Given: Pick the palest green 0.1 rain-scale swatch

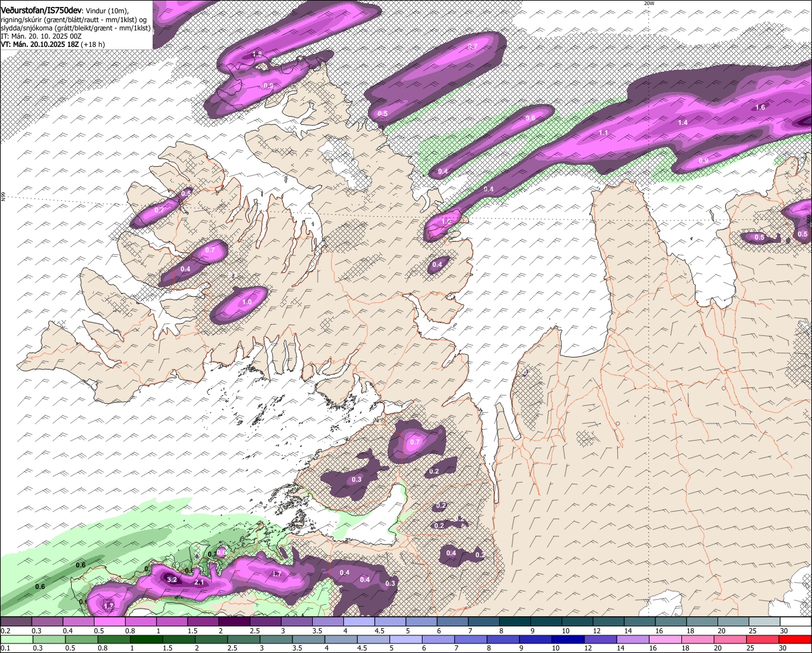Looking at the screenshot, I should point(16,639).
